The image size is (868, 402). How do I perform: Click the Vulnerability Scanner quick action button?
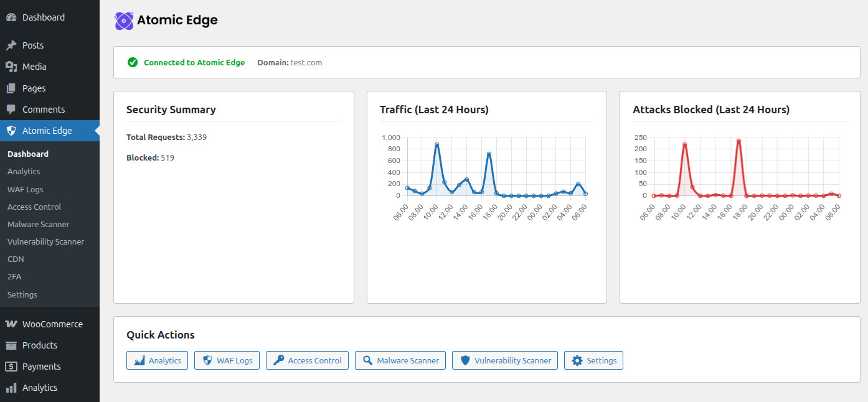pyautogui.click(x=505, y=360)
